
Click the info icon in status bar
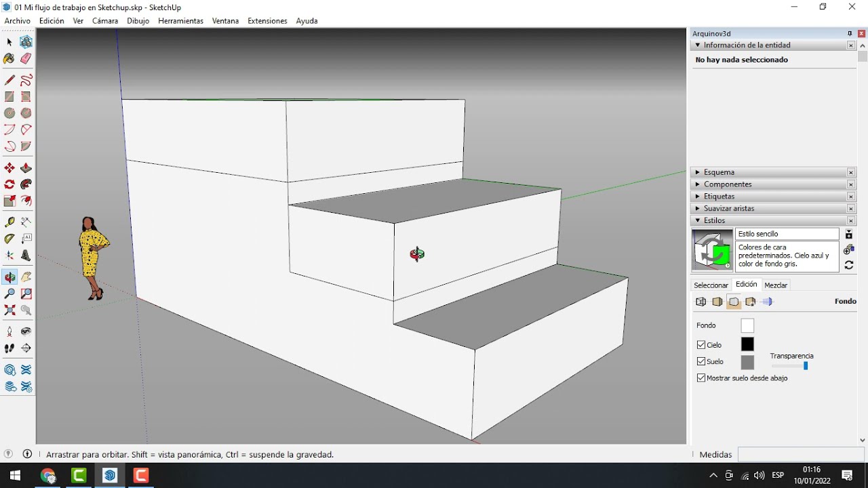pyautogui.click(x=28, y=454)
